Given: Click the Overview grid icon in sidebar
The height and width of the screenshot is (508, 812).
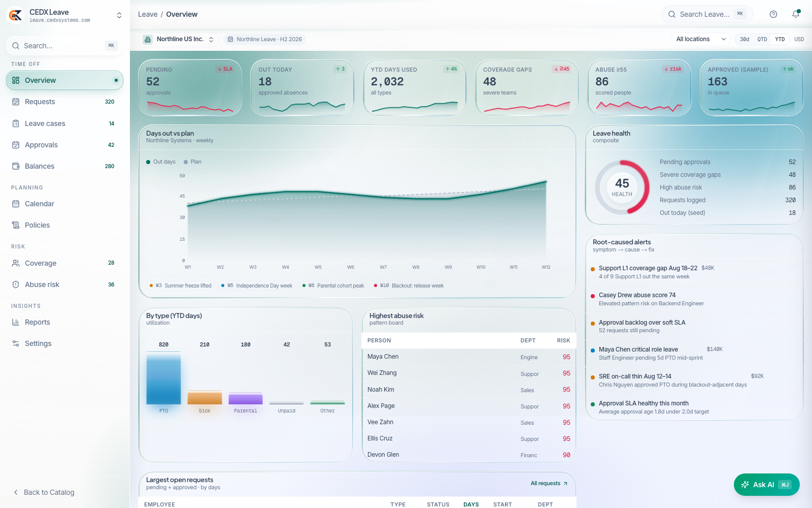Looking at the screenshot, I should tap(16, 80).
